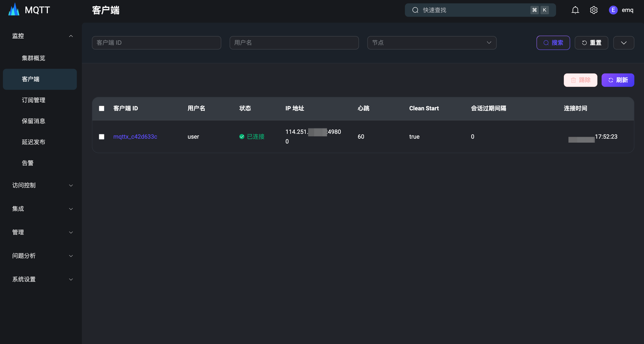Open the notifications bell
Screen dimensions: 644x344
pyautogui.click(x=575, y=10)
